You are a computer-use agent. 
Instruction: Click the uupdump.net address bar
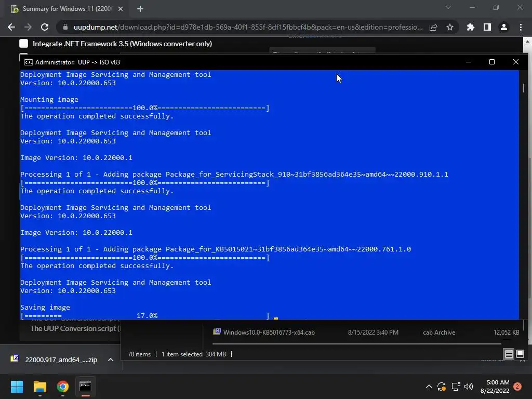[248, 27]
